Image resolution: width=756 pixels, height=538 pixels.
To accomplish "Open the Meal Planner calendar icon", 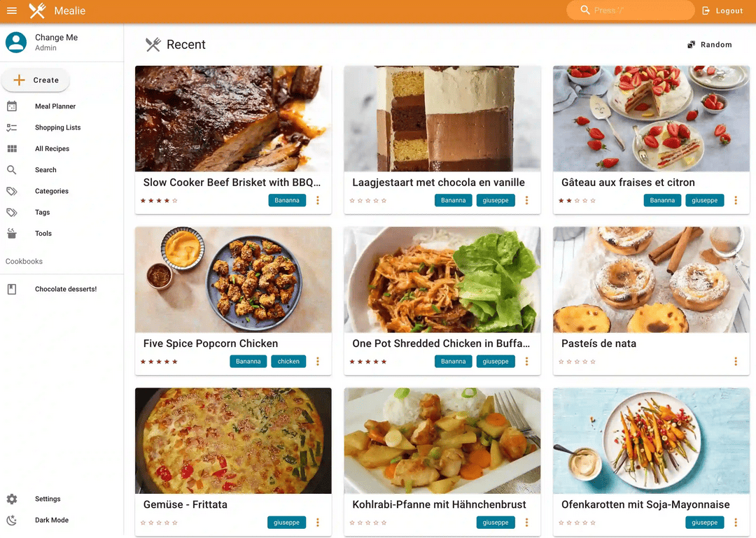I will pos(12,106).
